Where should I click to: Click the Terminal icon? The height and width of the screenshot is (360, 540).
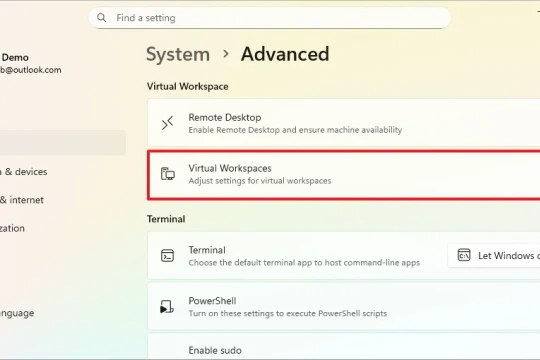tap(167, 256)
